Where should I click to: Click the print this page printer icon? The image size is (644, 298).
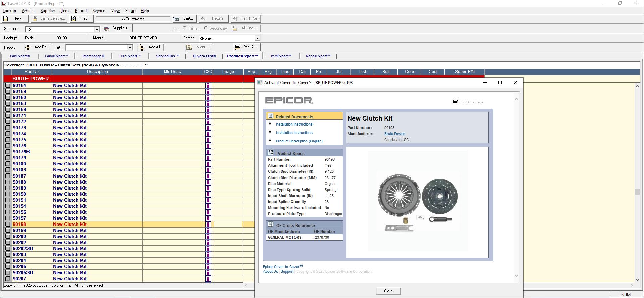[455, 101]
